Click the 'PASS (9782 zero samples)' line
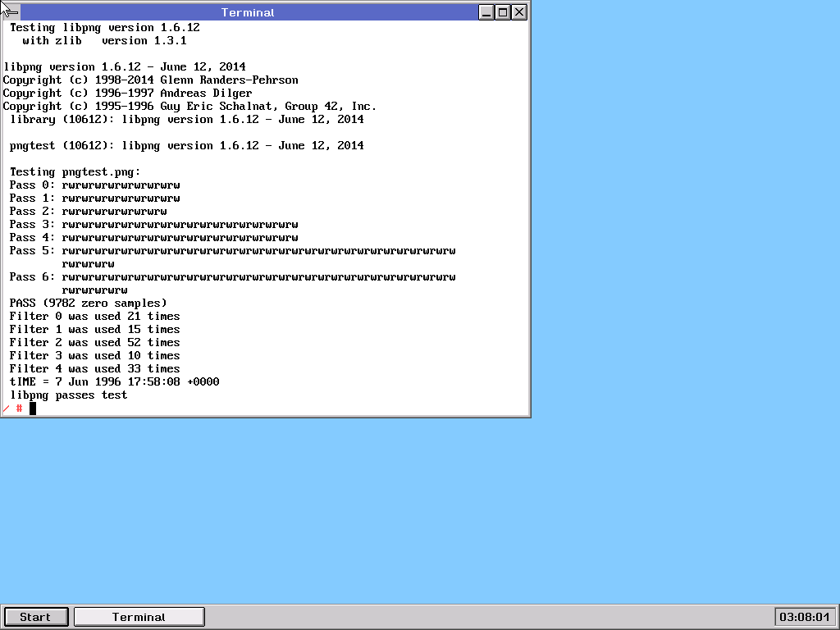 [x=89, y=304]
